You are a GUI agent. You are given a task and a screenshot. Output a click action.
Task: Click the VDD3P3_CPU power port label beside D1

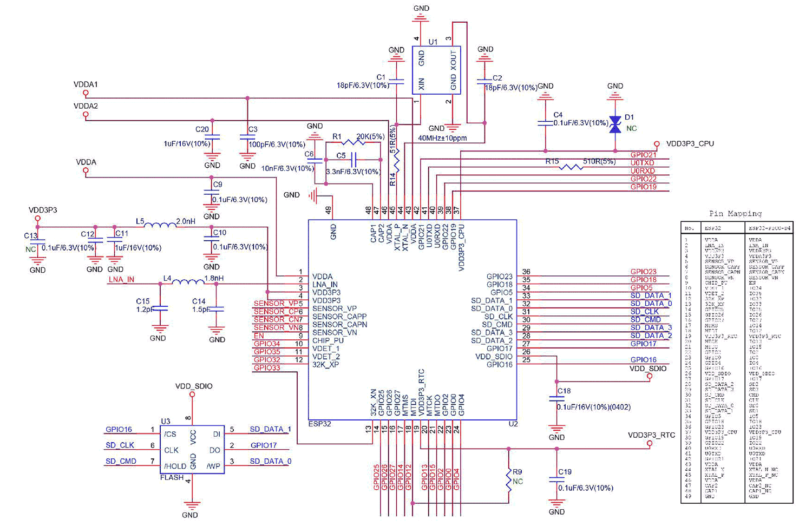click(690, 144)
